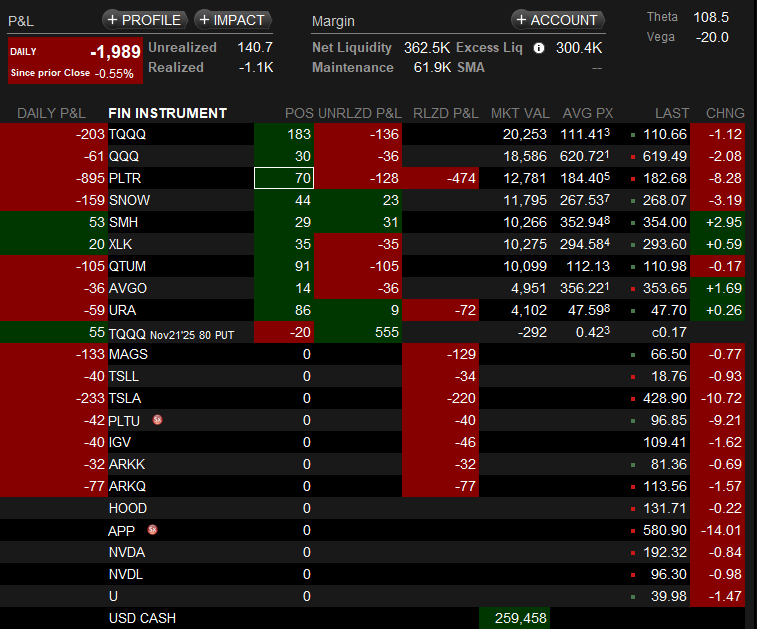Select the XLK instrument name
The image size is (757, 629).
120,244
